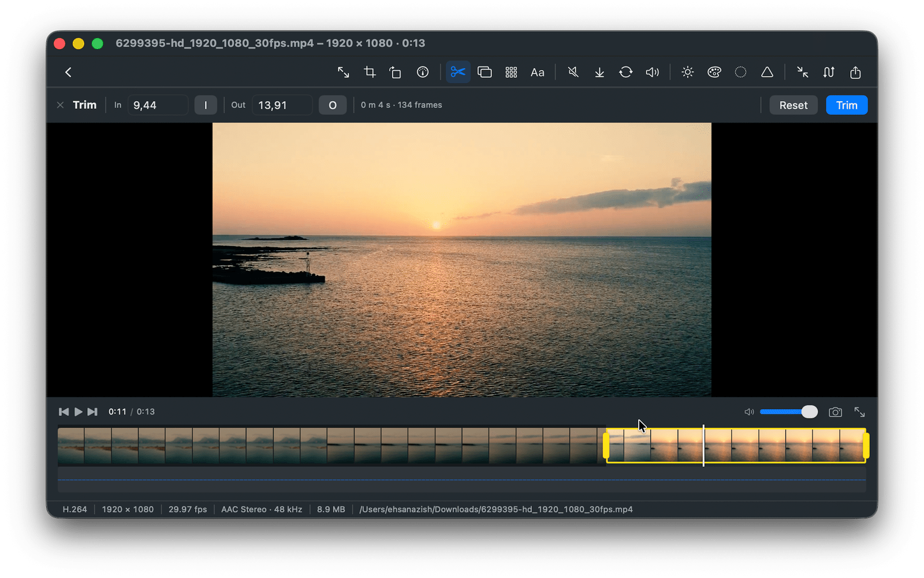Click the opposite up-down arrows icon

[x=829, y=72]
